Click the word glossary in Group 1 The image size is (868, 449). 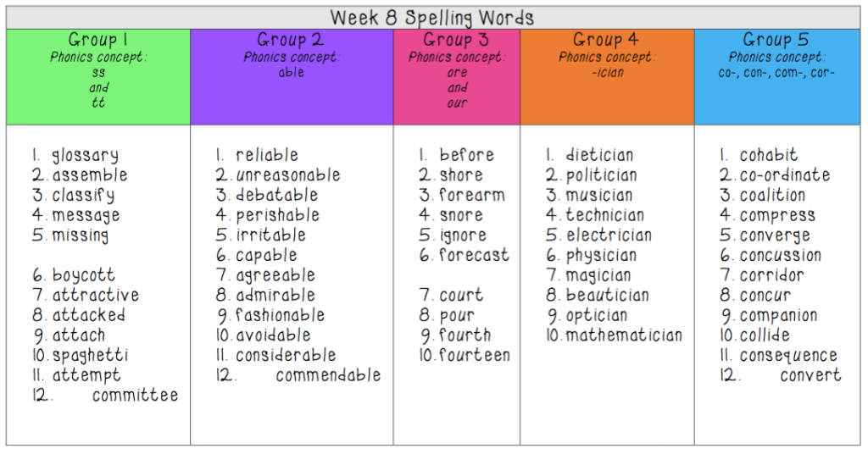85,156
